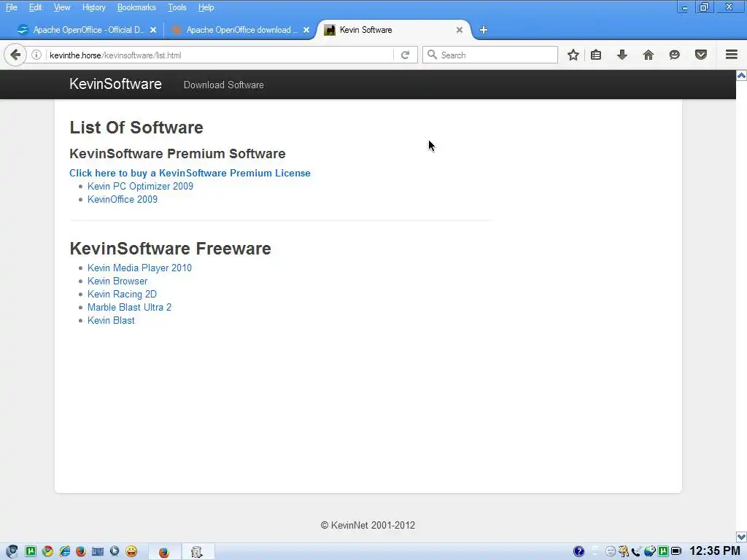Go back with the browser back arrow
The height and width of the screenshot is (560, 747).
click(x=15, y=55)
